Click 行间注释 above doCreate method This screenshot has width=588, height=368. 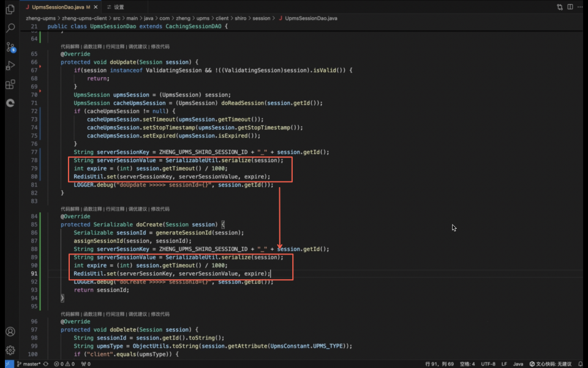[x=115, y=209]
